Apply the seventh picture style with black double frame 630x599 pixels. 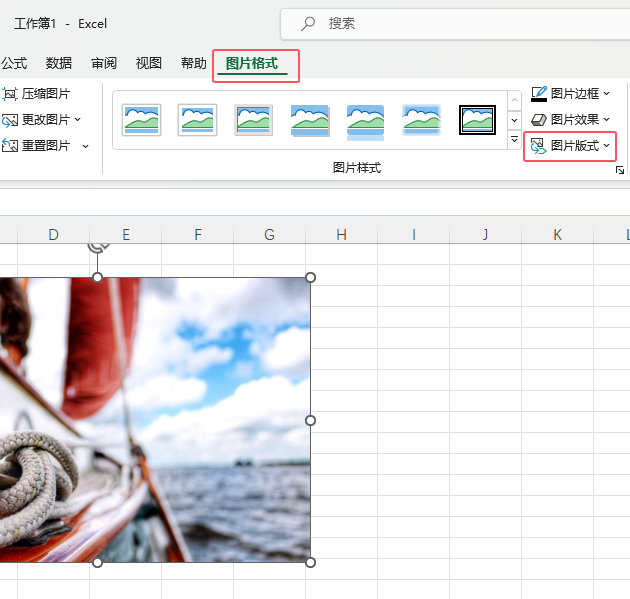point(477,120)
